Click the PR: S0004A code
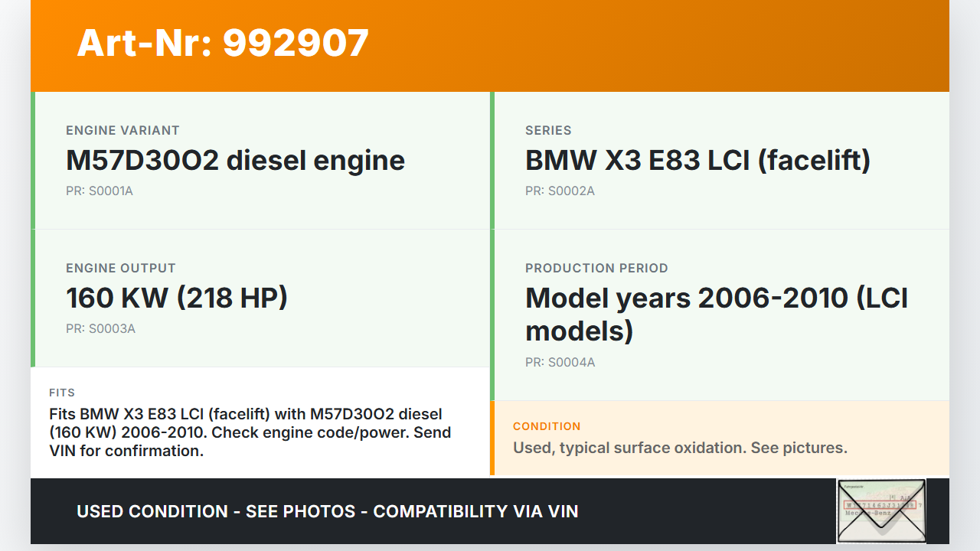 click(x=560, y=362)
